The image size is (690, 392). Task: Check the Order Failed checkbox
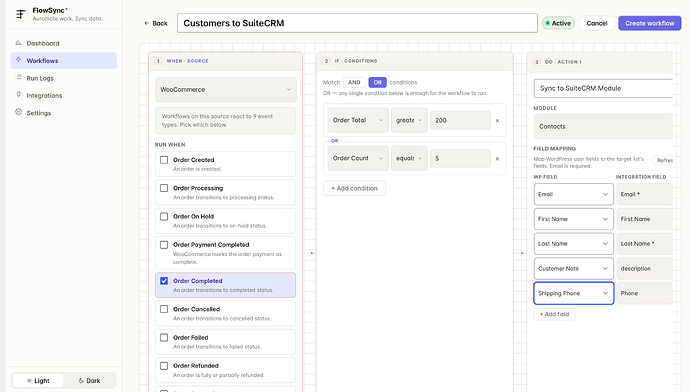(164, 337)
